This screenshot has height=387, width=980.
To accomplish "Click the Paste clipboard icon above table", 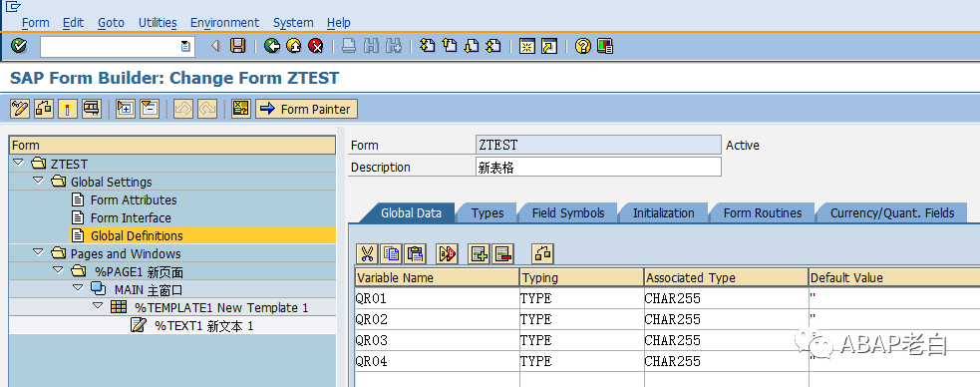I will [415, 253].
